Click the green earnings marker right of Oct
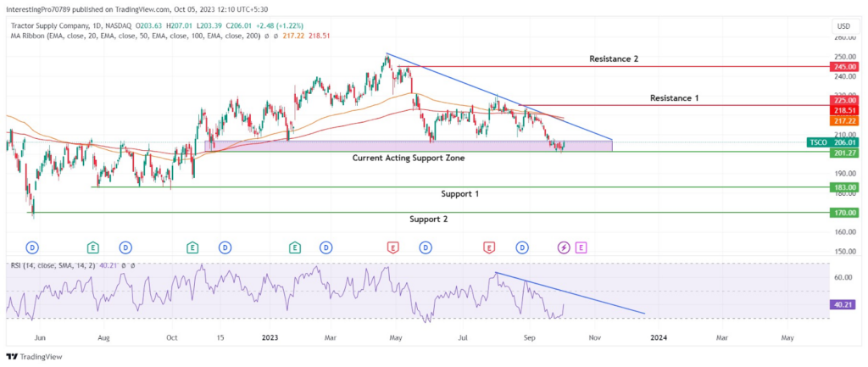Image resolution: width=868 pixels, height=367 pixels. (192, 247)
